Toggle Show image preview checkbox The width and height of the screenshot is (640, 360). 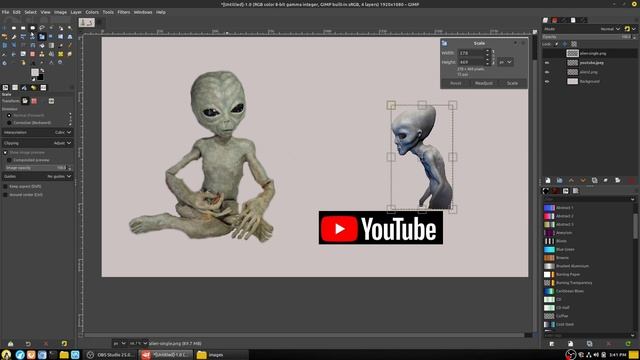pos(5,152)
